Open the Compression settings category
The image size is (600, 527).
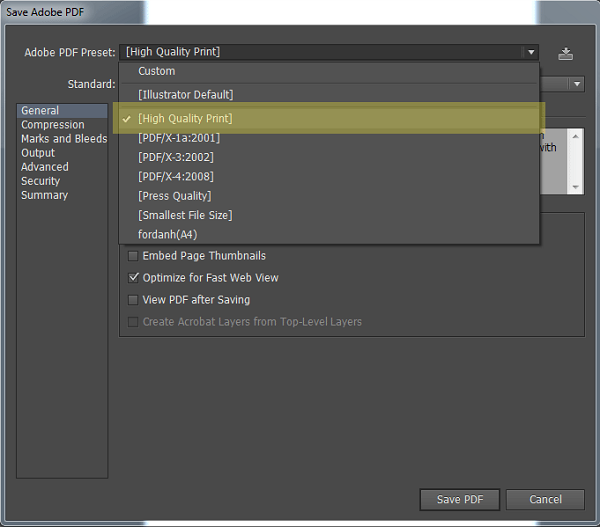click(x=53, y=125)
